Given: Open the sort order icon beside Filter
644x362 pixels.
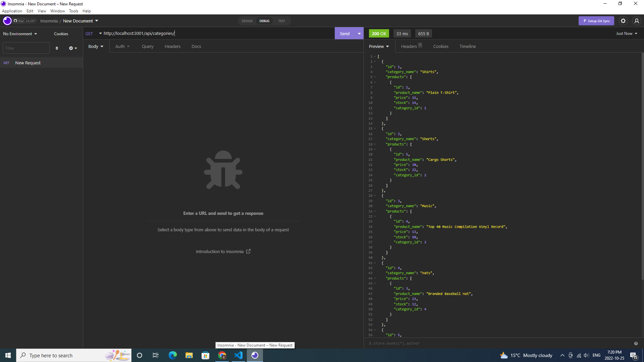Looking at the screenshot, I should (57, 48).
